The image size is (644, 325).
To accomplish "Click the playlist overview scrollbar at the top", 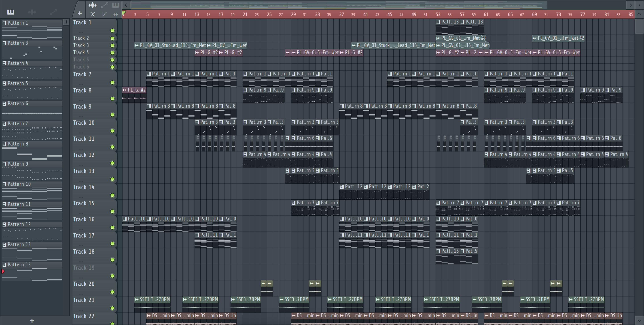I will pos(339,5).
